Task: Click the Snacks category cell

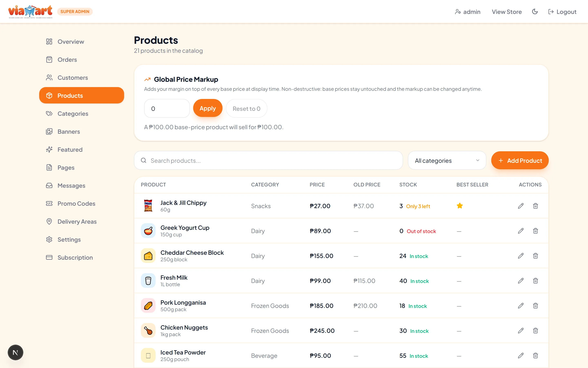Action: click(261, 206)
